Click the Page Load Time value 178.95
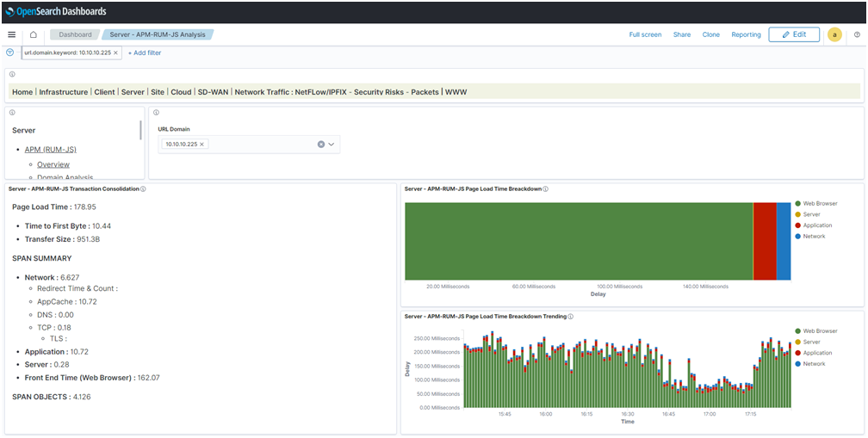Screen dimensions: 868x438 tap(84, 207)
